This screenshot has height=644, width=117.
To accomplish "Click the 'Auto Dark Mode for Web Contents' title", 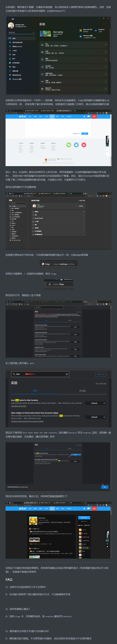I will [x=24, y=400].
